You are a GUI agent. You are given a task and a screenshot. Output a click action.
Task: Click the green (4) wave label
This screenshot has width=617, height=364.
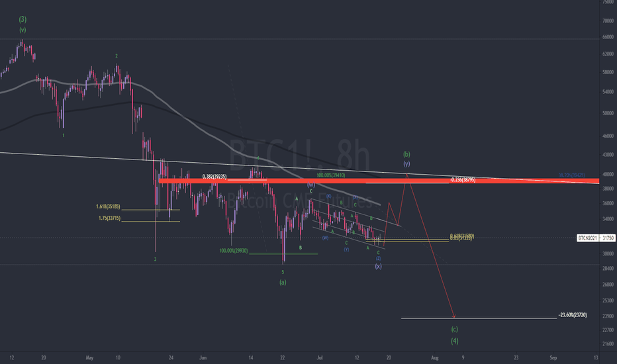pyautogui.click(x=455, y=341)
